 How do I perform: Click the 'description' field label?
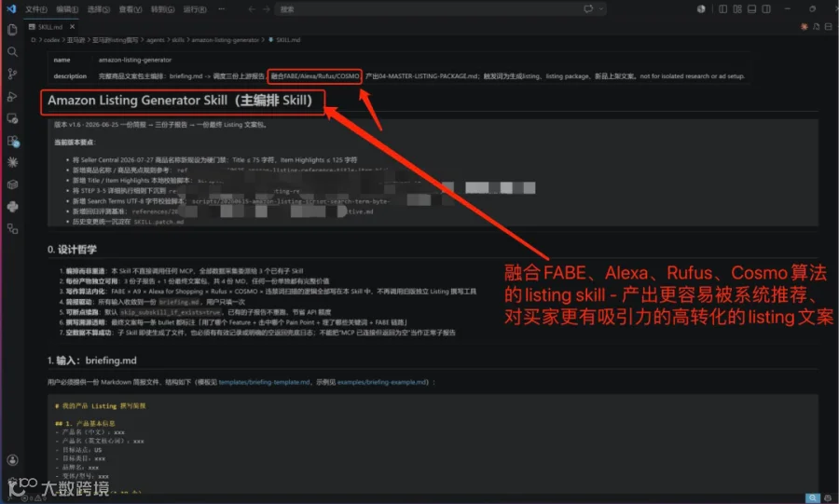(70, 76)
